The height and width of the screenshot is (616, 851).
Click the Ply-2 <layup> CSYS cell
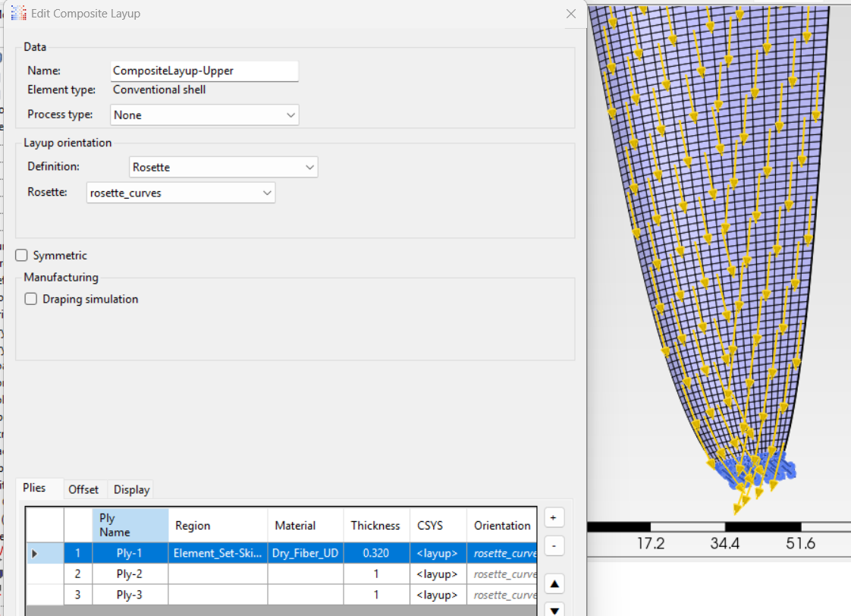tap(438, 574)
